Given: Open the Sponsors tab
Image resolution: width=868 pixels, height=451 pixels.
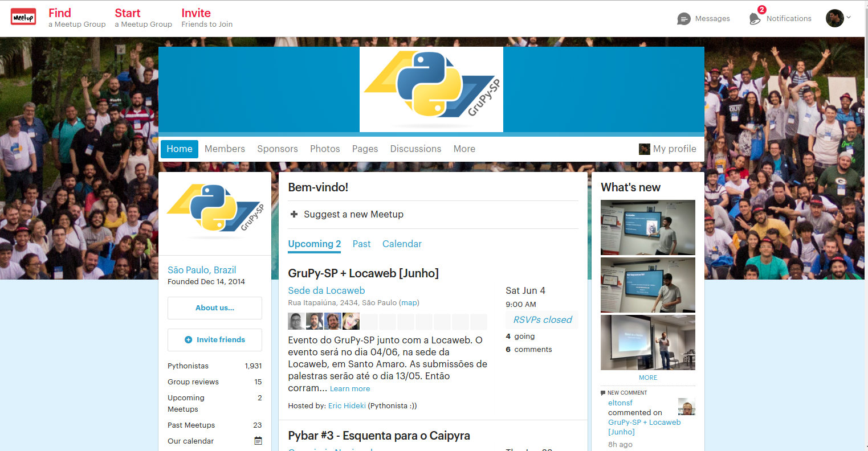Looking at the screenshot, I should (278, 149).
